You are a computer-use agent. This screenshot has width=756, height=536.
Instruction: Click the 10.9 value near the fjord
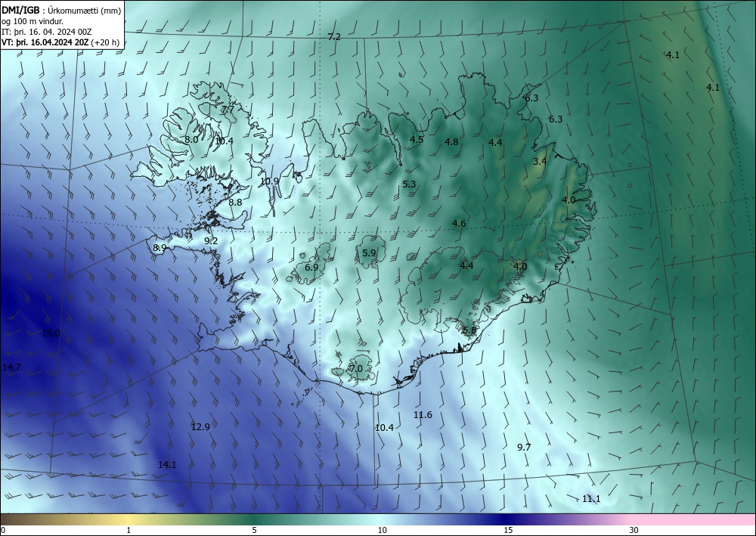point(270,181)
